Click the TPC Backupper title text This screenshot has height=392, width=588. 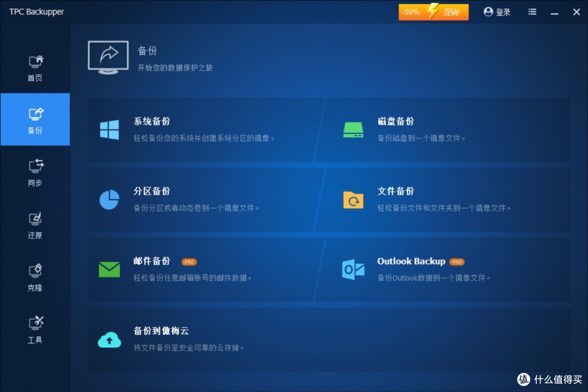37,11
